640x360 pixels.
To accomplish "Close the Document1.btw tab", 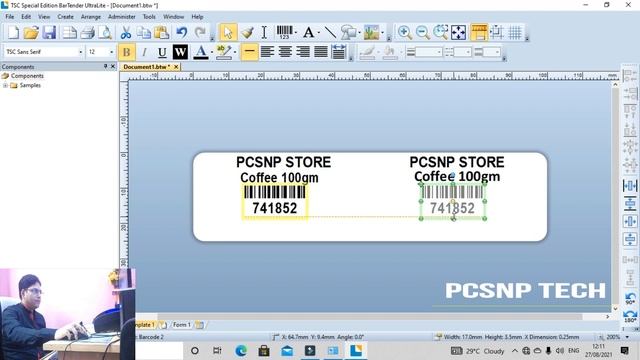I will [x=176, y=67].
